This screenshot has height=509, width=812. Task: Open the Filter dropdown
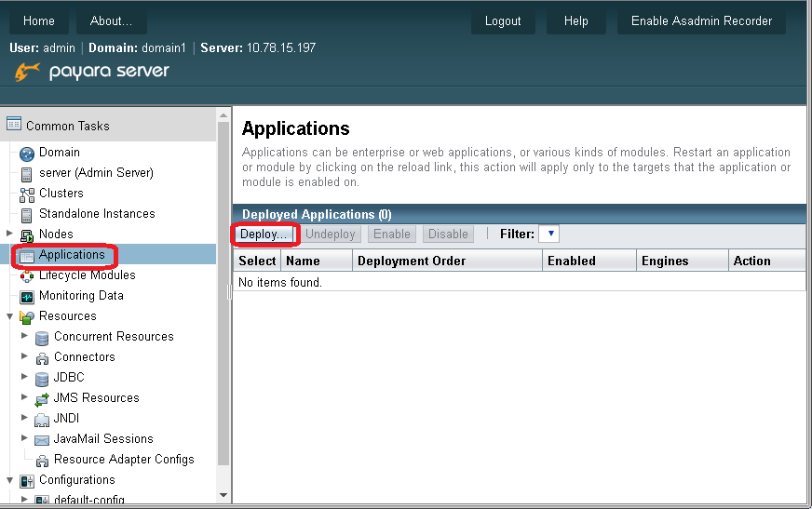click(x=548, y=234)
